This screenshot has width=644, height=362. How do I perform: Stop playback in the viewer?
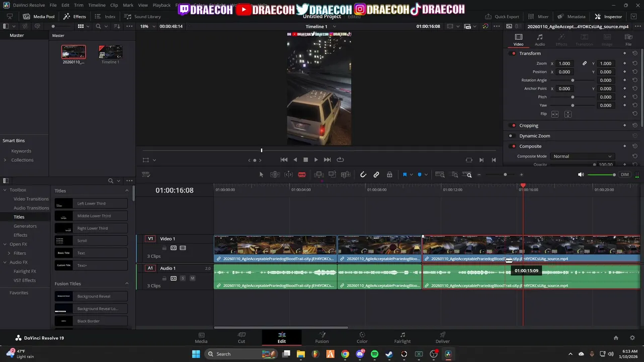pos(305,160)
